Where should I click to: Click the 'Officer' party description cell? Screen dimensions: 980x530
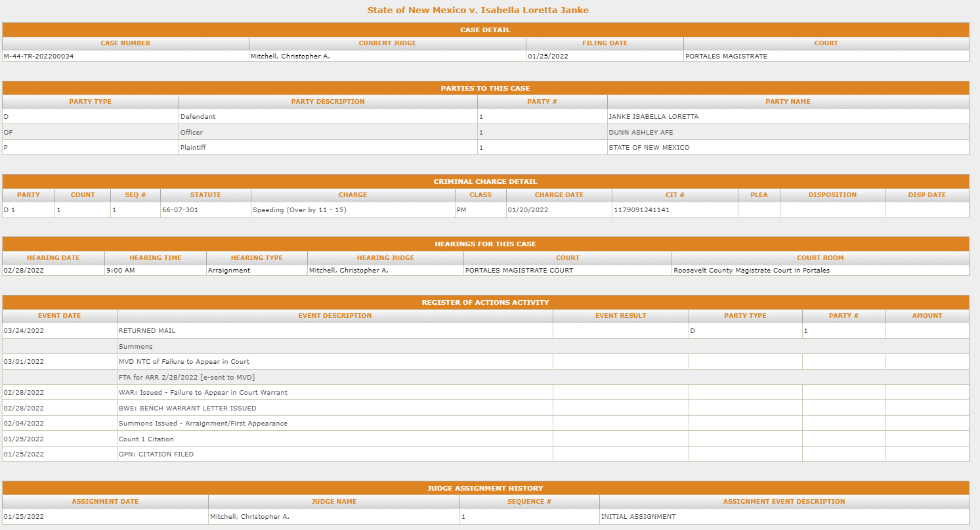pyautogui.click(x=328, y=133)
